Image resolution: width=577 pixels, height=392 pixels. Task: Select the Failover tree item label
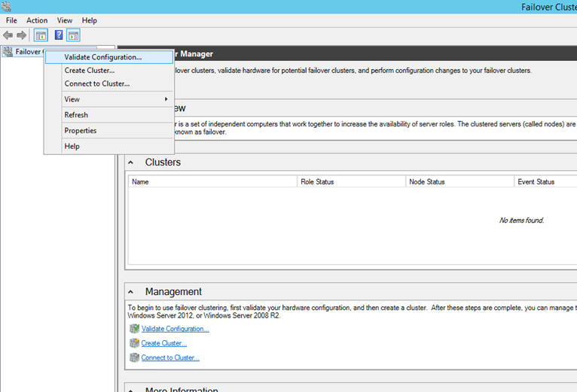[28, 52]
